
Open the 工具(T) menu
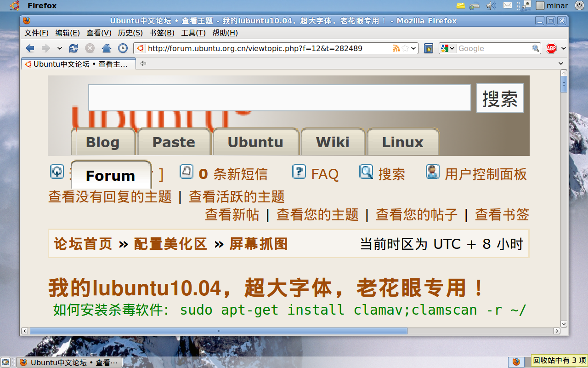tap(193, 33)
